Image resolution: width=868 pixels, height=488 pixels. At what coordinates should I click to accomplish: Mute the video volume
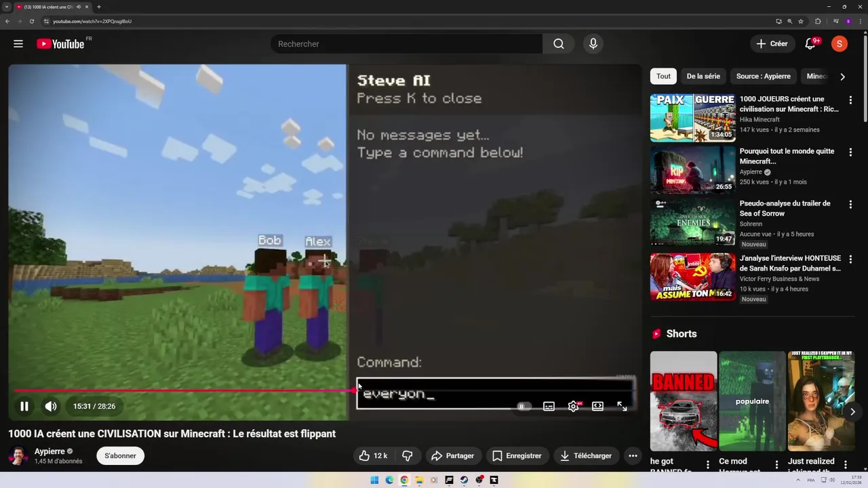pyautogui.click(x=51, y=406)
